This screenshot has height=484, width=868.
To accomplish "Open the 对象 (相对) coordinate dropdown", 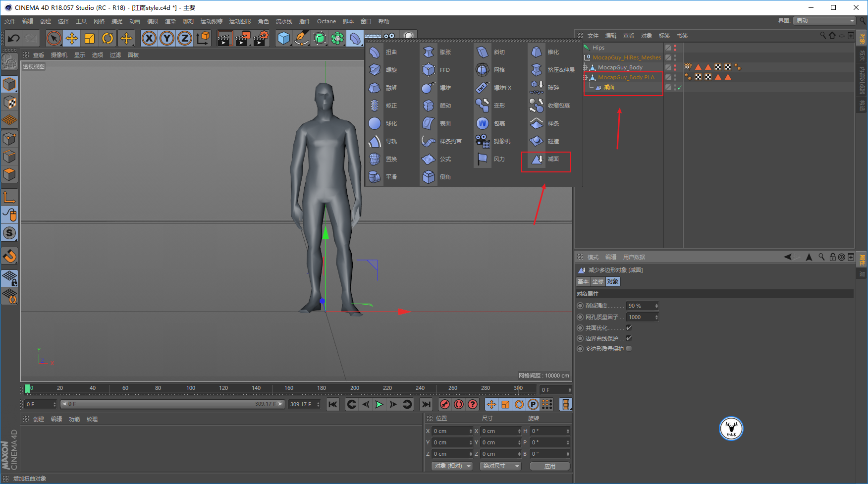I will point(451,466).
